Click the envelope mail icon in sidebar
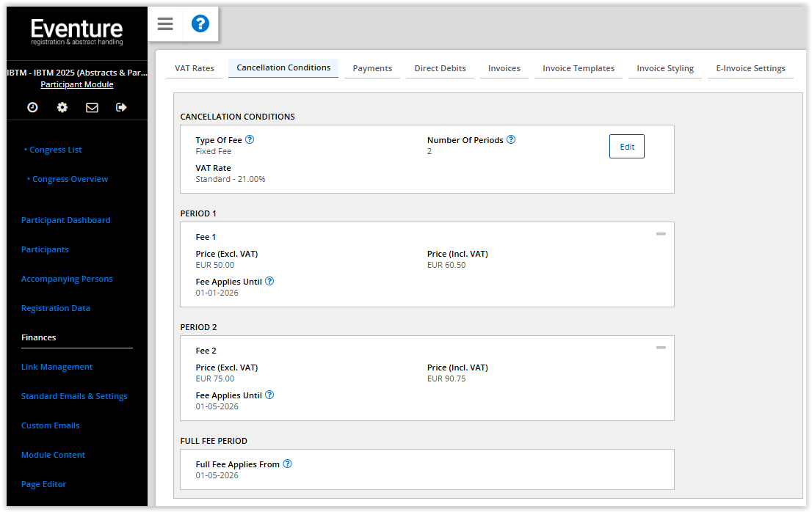The height and width of the screenshot is (512, 812). click(x=92, y=107)
